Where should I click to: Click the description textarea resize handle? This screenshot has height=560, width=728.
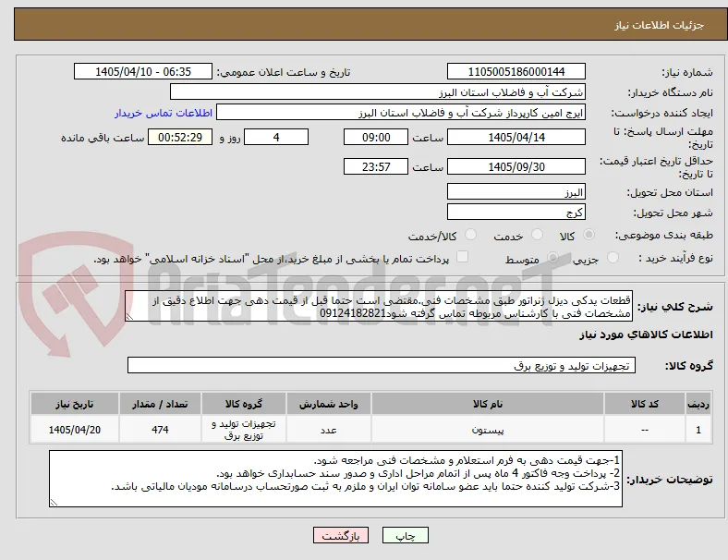pos(129,317)
